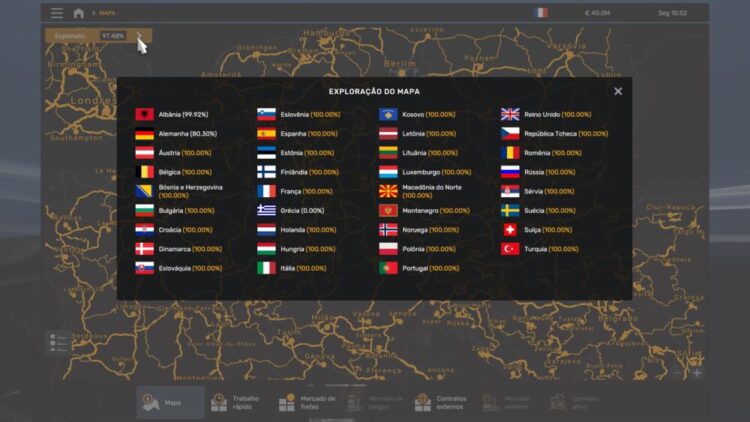Screen dimensions: 750x422
Task: Click the Serbia flag icon
Action: [510, 191]
